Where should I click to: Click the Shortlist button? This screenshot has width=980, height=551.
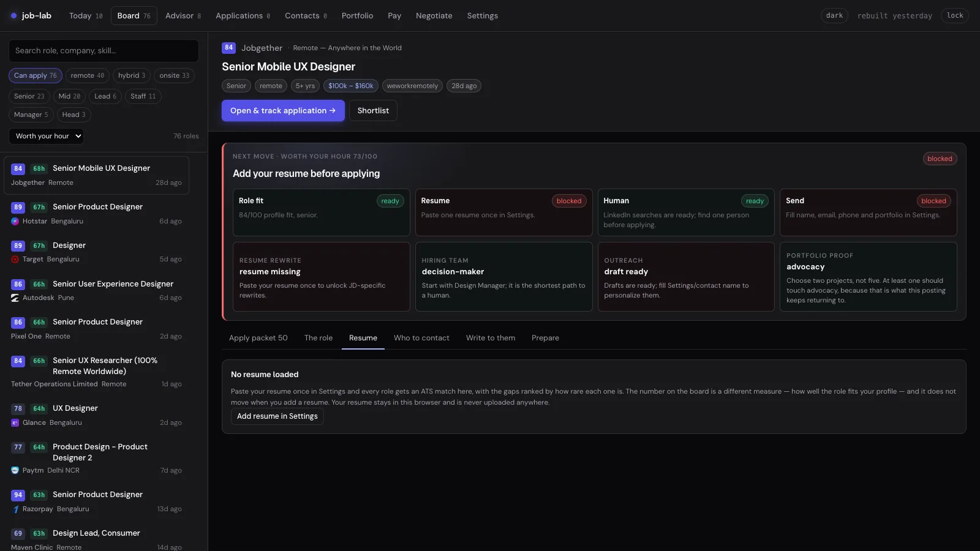(x=373, y=111)
